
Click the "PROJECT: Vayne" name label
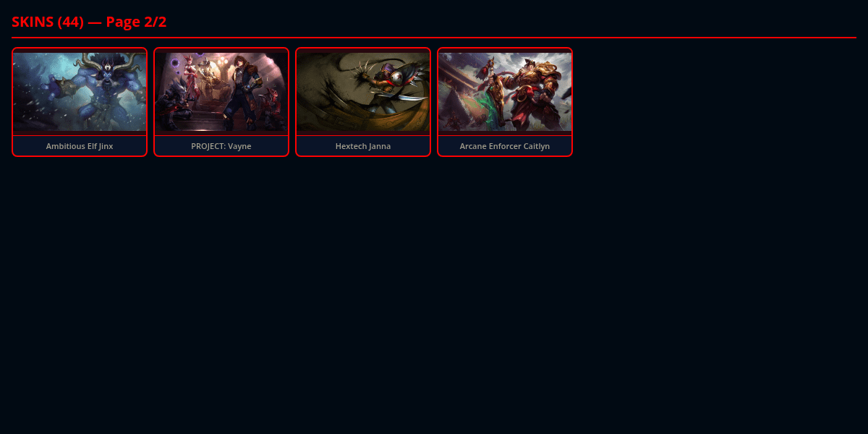tap(221, 146)
